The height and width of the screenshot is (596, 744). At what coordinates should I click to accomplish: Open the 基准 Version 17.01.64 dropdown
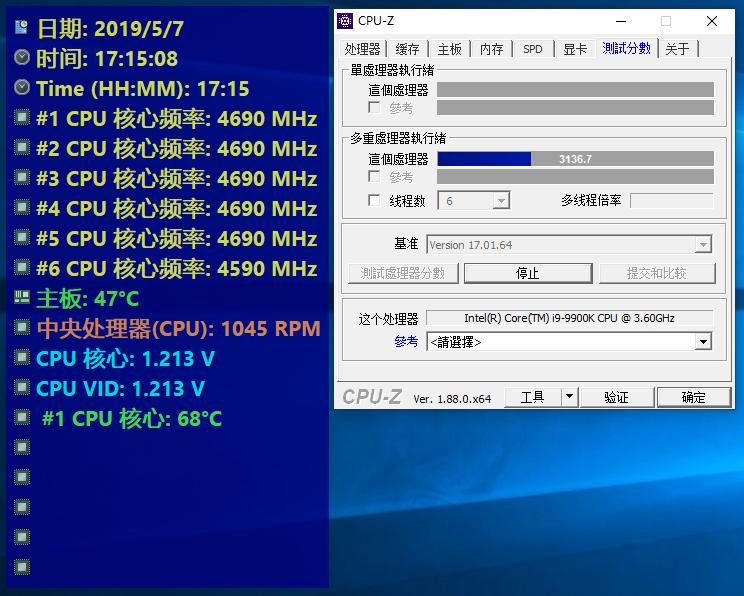(703, 245)
